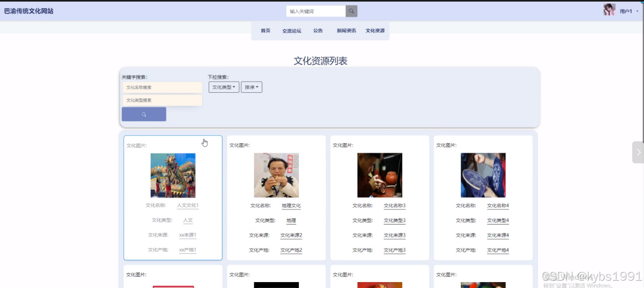Click the 文化产地3 value
Image resolution: width=644 pixels, height=288 pixels.
point(395,250)
